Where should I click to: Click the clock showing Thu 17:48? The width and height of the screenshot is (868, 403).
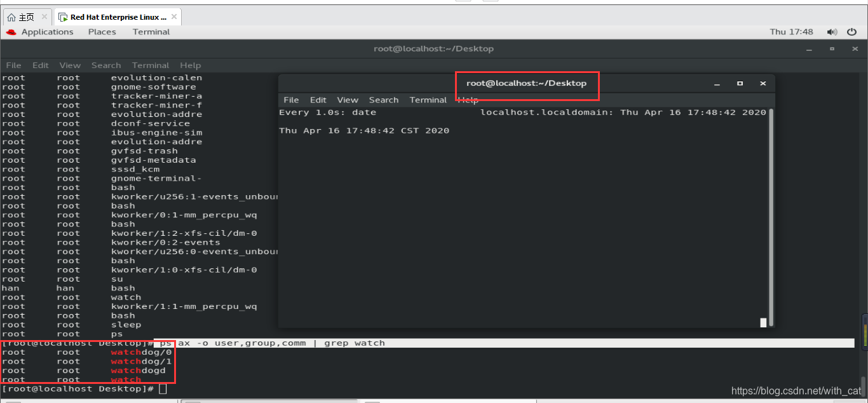point(791,32)
